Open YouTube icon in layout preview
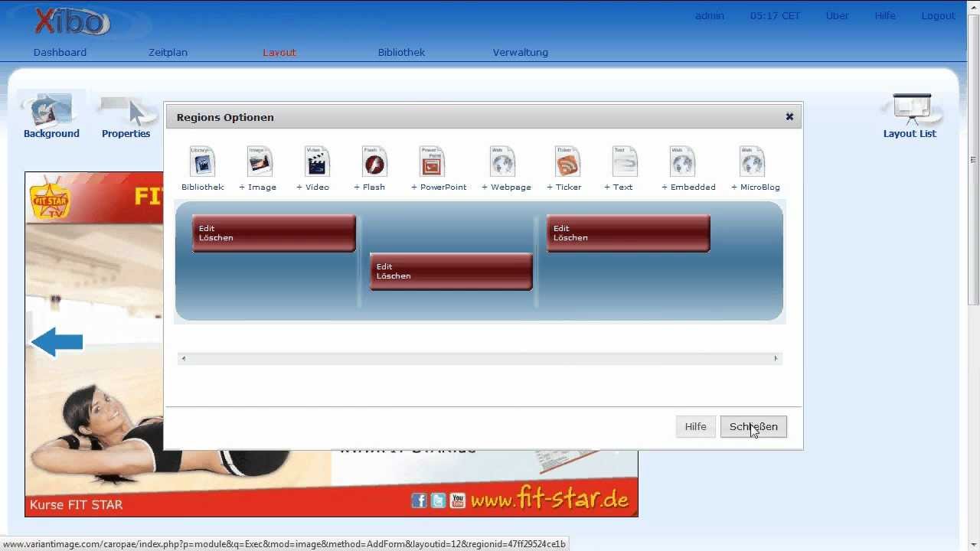980x551 pixels. tap(458, 500)
